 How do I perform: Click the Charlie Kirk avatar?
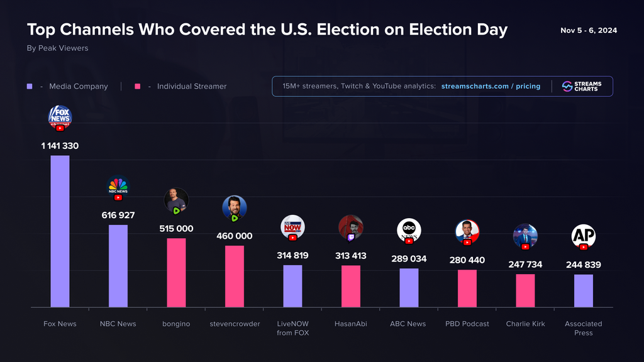tap(525, 237)
